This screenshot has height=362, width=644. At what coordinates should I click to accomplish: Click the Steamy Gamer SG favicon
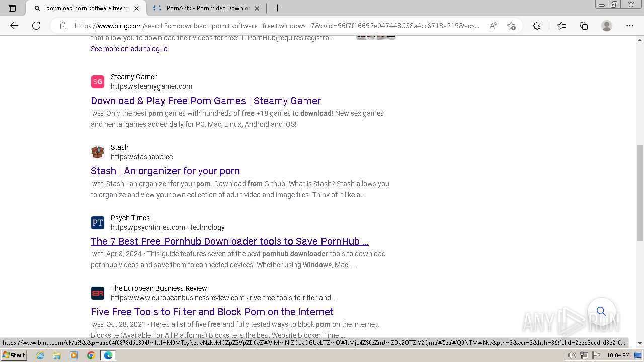[97, 81]
